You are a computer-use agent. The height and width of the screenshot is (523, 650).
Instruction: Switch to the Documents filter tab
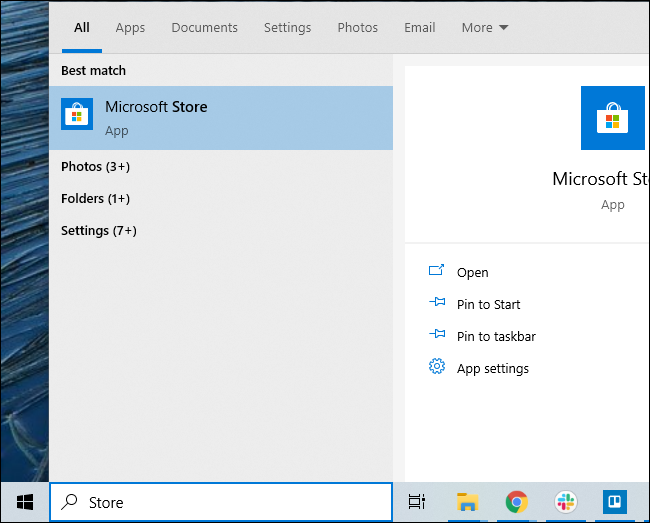tap(204, 28)
